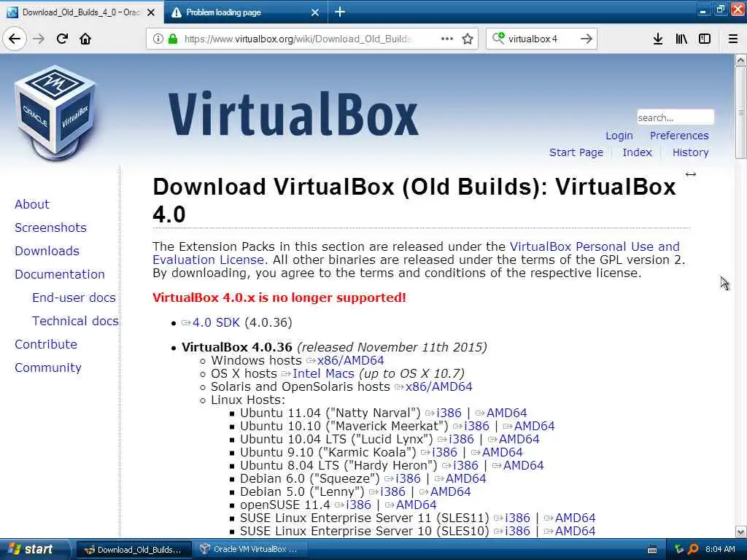The image size is (747, 560).
Task: Click the vertical scrollbar thumb
Action: point(741,112)
